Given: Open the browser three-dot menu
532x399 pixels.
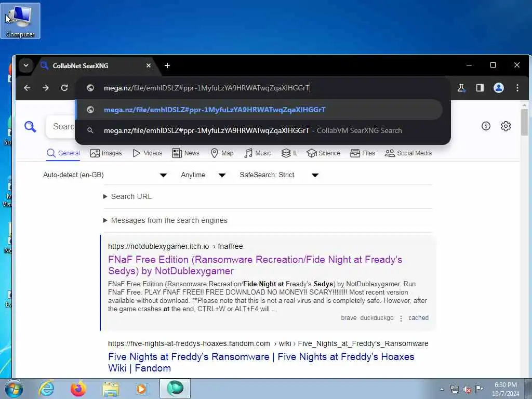Looking at the screenshot, I should pyautogui.click(x=517, y=88).
